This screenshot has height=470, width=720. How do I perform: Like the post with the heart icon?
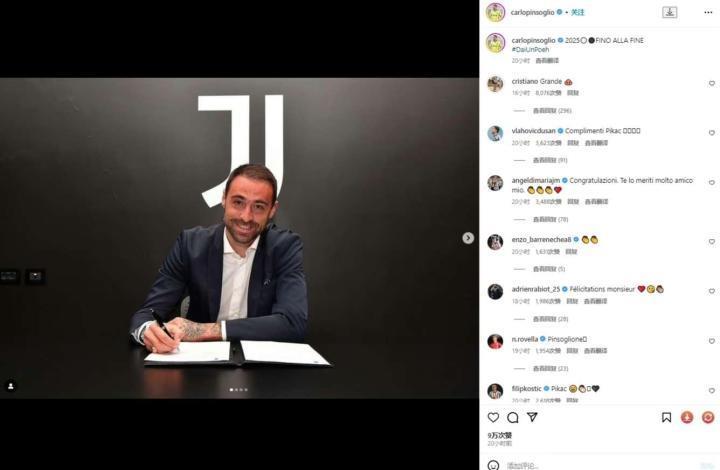click(x=493, y=417)
